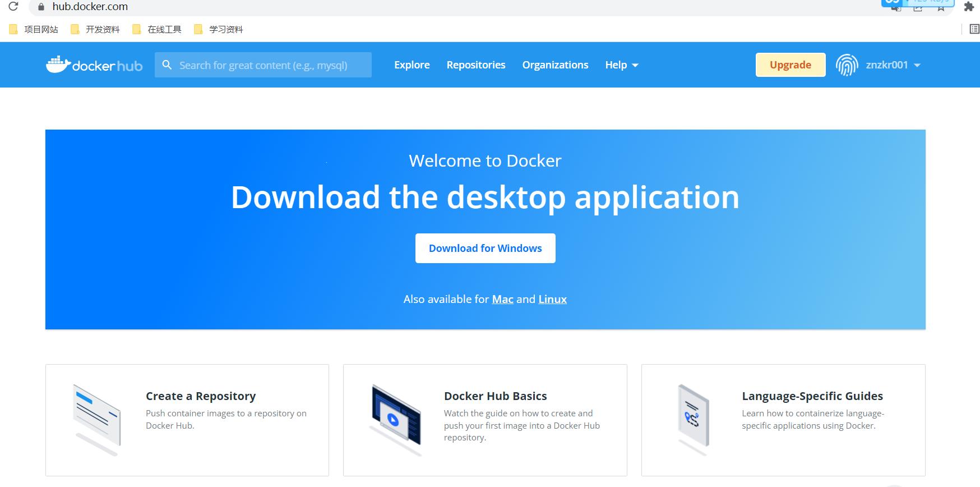Click 'Download the desktop application' headline
This screenshot has width=980, height=487.
coord(486,197)
